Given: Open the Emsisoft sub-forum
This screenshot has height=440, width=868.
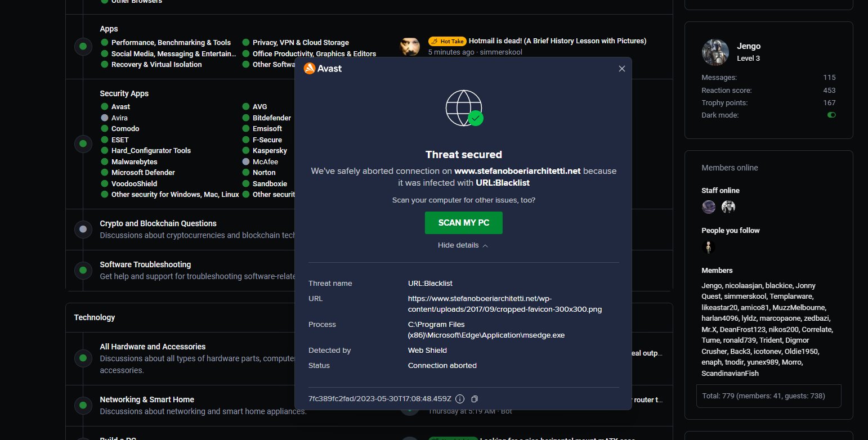Looking at the screenshot, I should click(x=267, y=129).
